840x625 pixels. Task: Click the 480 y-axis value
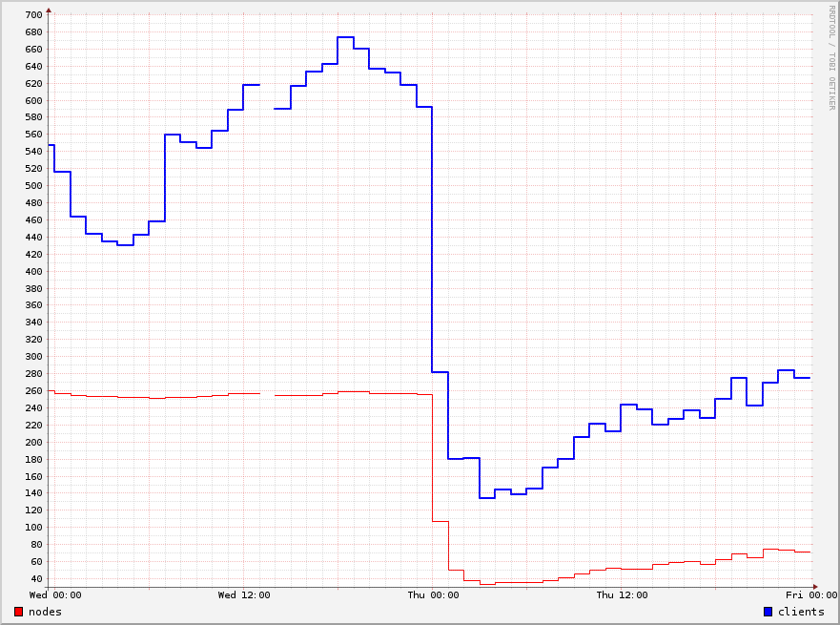(33, 202)
